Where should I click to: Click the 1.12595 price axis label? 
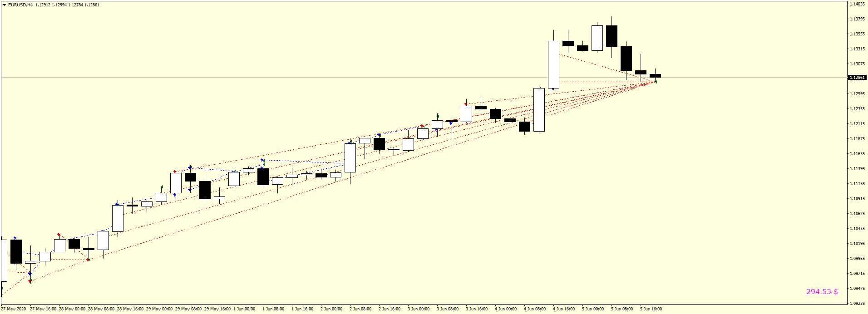coord(858,94)
